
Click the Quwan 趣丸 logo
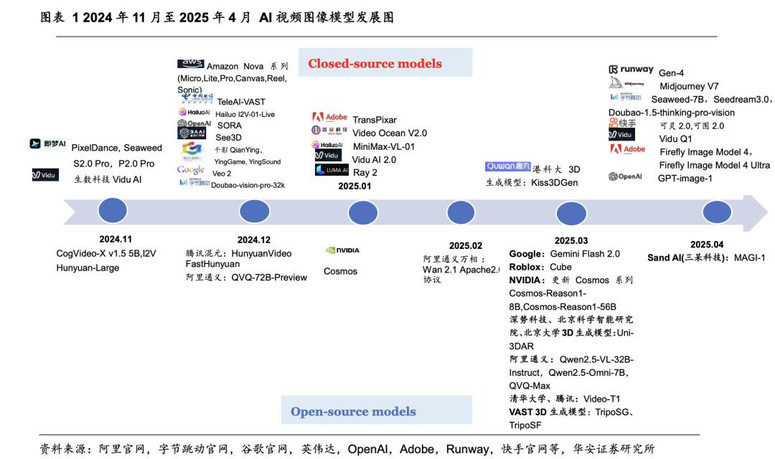508,167
